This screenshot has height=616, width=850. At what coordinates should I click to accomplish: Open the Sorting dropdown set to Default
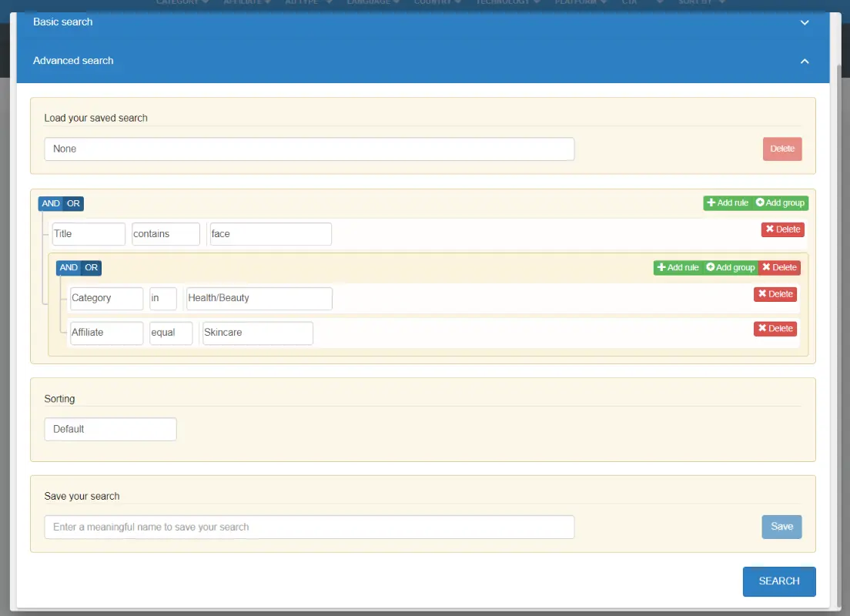(110, 430)
